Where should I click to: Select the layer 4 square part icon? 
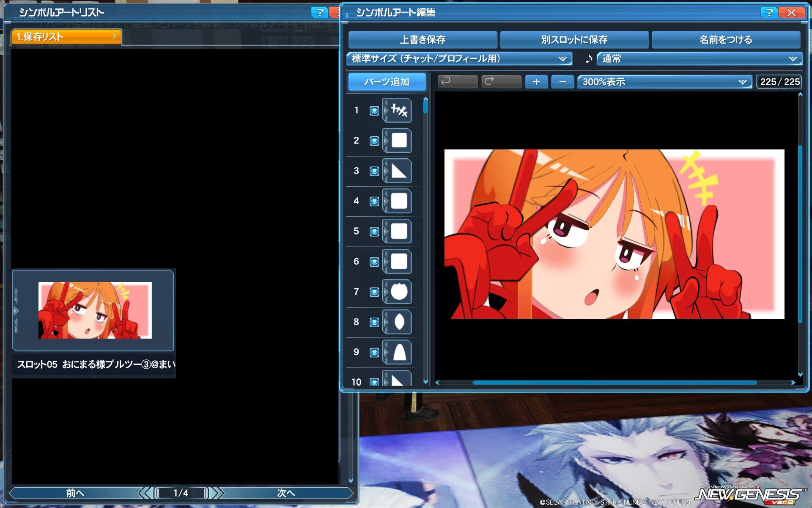398,201
